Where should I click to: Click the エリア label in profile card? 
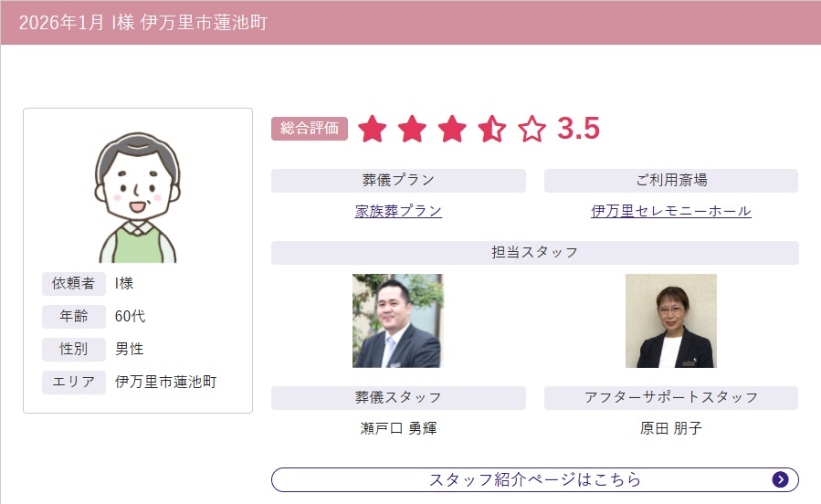tap(74, 382)
